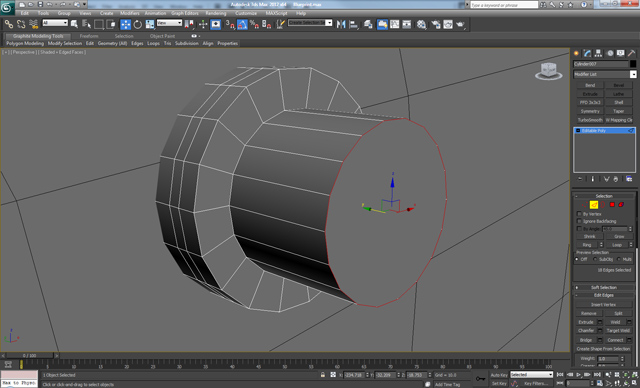This screenshot has width=640, height=388.
Task: Click the Select by Name icon
Action: click(86, 24)
